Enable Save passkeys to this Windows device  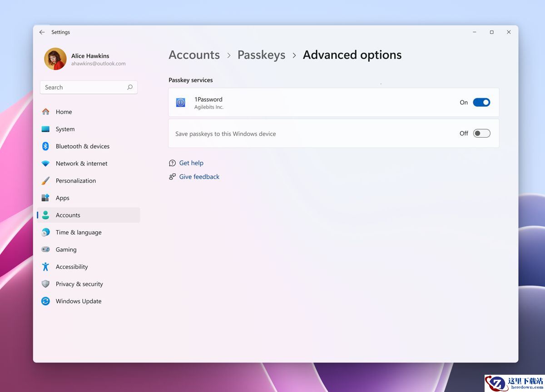(481, 134)
